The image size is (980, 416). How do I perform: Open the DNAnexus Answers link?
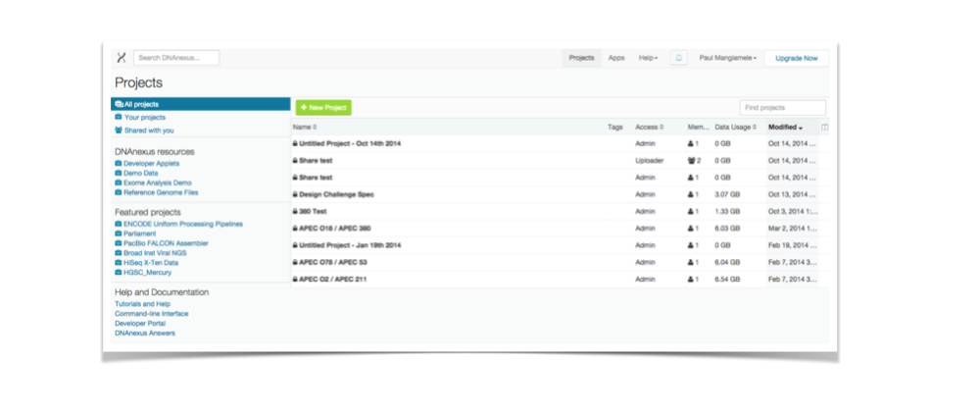click(145, 334)
